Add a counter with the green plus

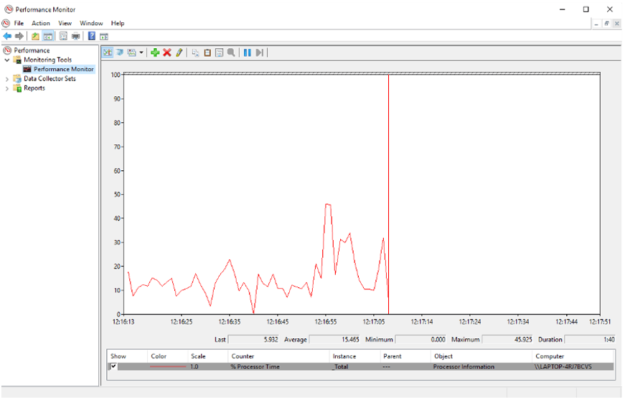click(155, 53)
